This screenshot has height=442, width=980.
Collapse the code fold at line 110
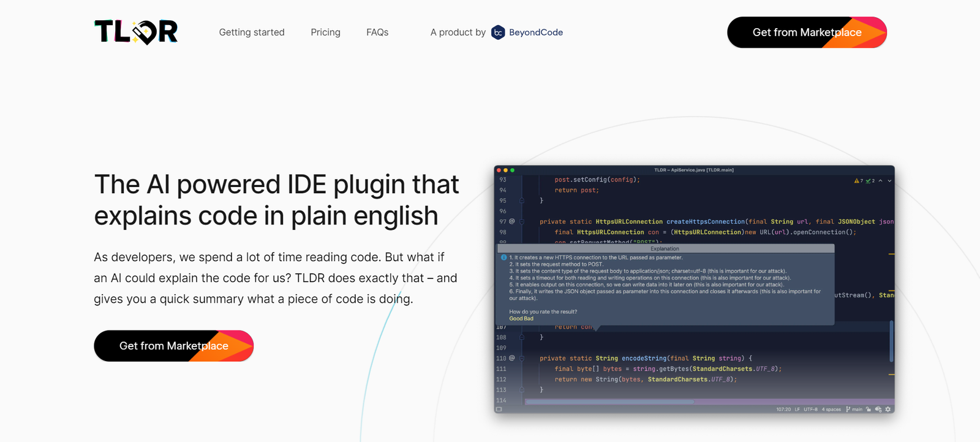[522, 359]
